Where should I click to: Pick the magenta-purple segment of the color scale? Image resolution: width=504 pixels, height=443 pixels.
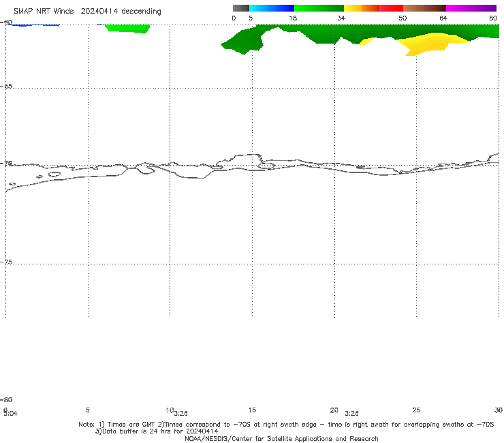471,8
